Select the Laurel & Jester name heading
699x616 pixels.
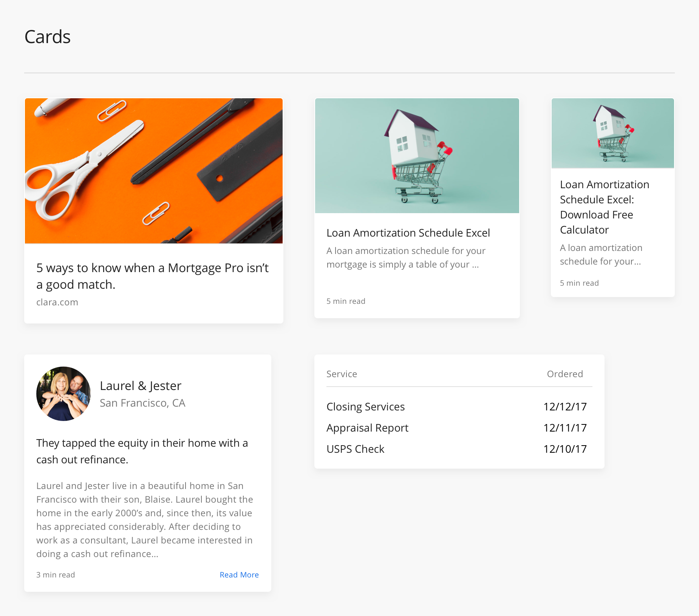141,386
